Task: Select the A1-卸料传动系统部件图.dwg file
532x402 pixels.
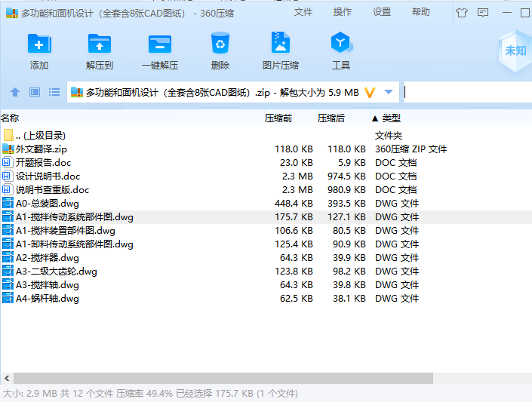Action: pyautogui.click(x=266, y=244)
